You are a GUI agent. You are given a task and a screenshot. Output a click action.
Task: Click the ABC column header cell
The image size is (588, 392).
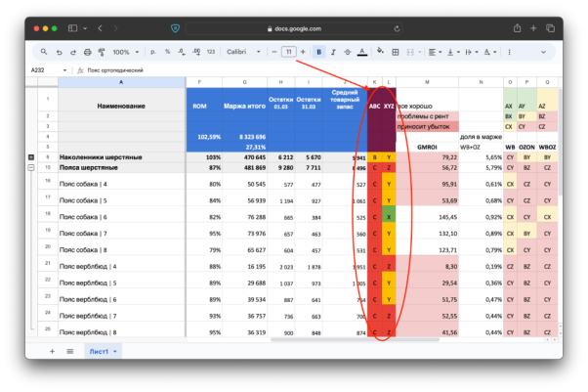(x=375, y=107)
